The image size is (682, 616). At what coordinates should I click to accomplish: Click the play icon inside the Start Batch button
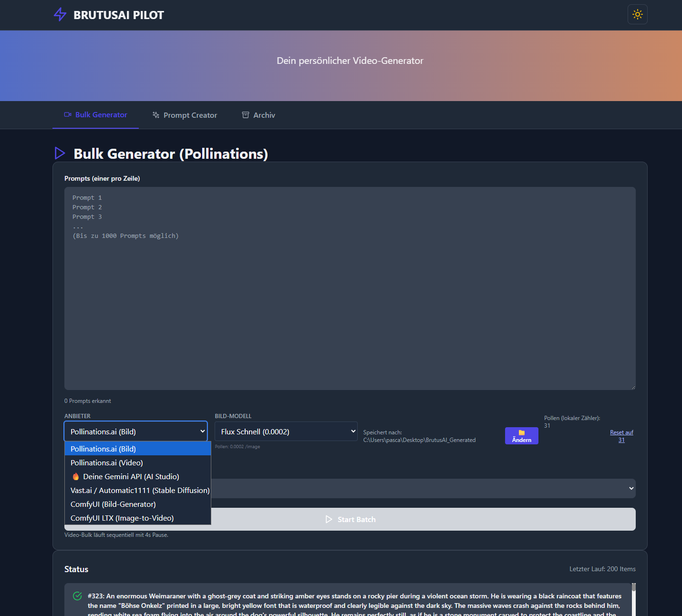tap(329, 519)
